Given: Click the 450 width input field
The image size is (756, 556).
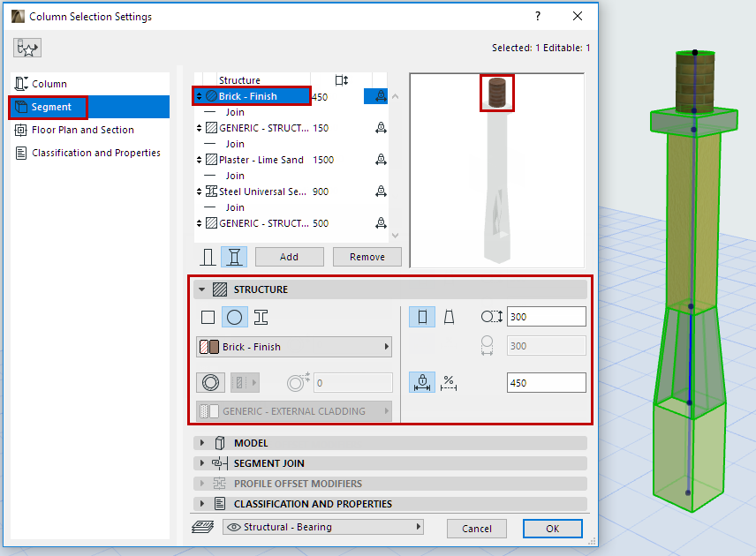Looking at the screenshot, I should tap(545, 382).
